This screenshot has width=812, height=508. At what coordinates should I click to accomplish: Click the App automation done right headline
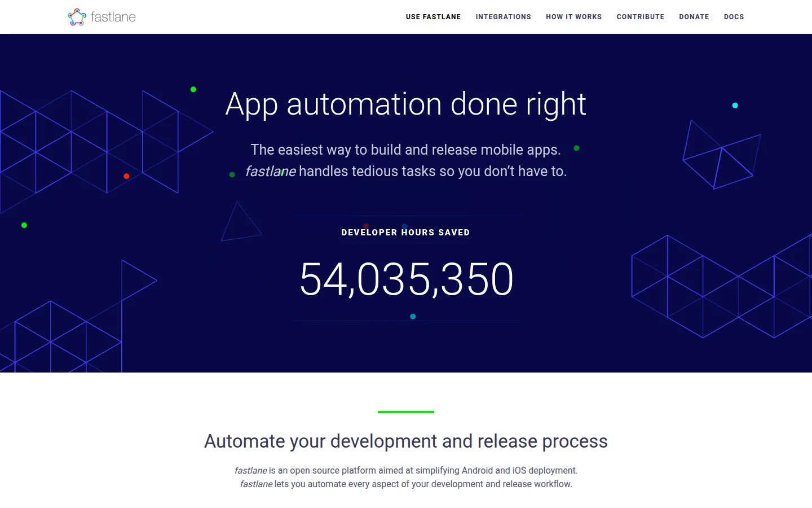pyautogui.click(x=406, y=104)
